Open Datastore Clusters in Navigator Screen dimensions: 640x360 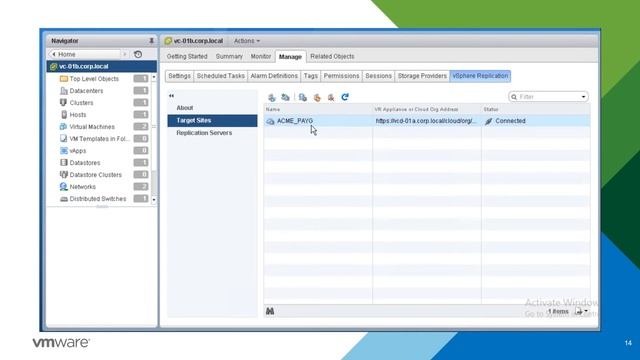coord(96,175)
